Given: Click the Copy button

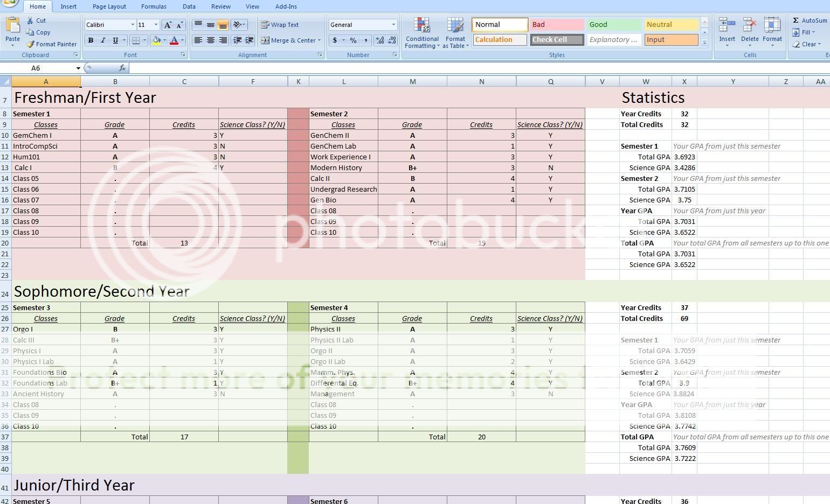Looking at the screenshot, I should point(38,32).
